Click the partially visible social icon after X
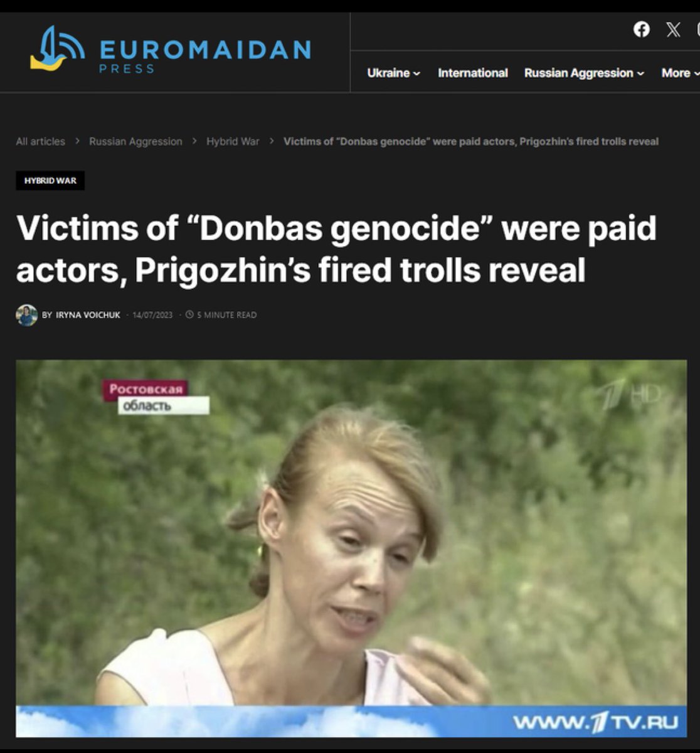This screenshot has height=753, width=700. pyautogui.click(x=697, y=29)
